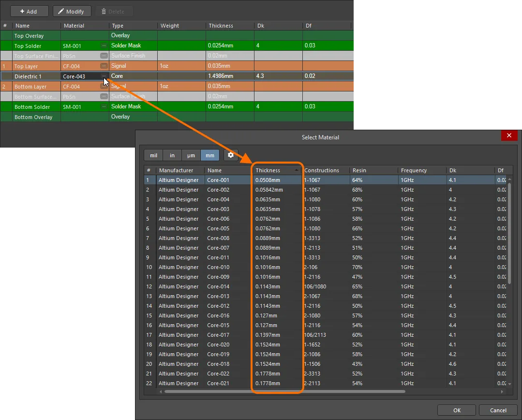Click scroll-right arrow of material list
This screenshot has height=420, width=522.
click(x=502, y=391)
